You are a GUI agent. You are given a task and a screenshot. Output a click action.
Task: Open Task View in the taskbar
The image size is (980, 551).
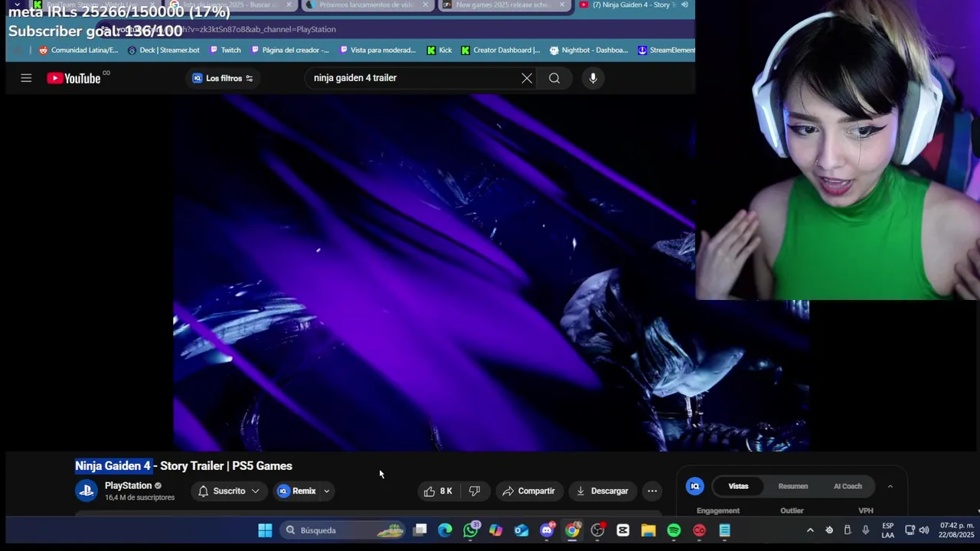(420, 530)
